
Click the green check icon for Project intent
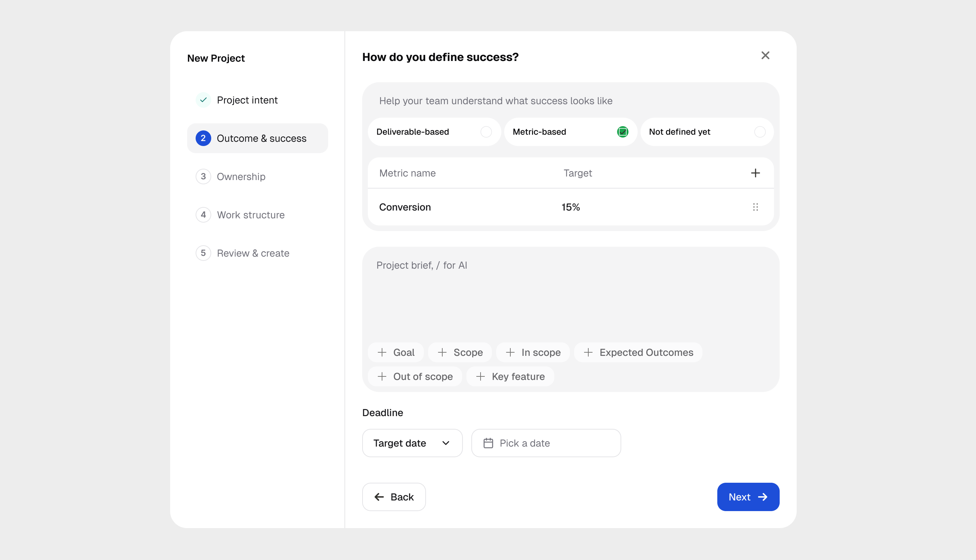point(203,100)
